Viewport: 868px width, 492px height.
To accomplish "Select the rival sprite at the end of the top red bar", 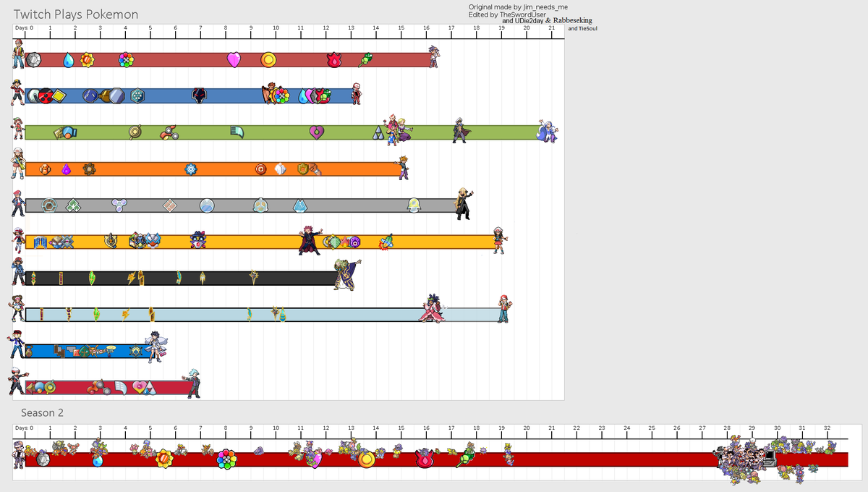I will [433, 56].
